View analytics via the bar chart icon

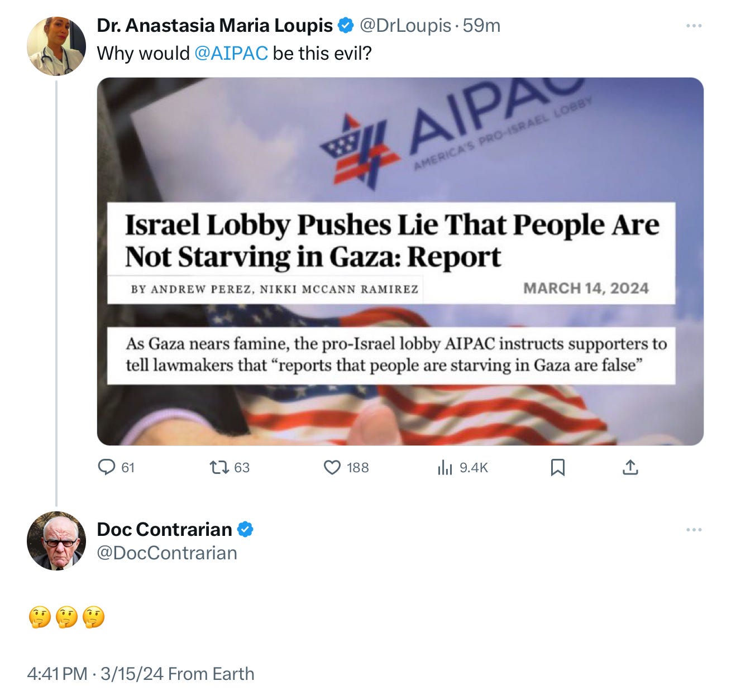445,467
